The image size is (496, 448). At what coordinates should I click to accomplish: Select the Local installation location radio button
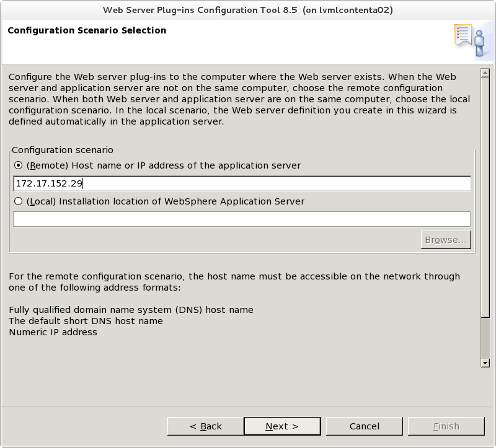(x=19, y=201)
